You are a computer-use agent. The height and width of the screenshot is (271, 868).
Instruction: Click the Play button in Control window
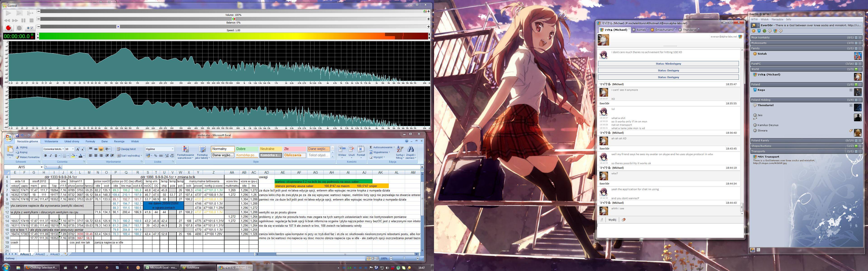click(8, 13)
